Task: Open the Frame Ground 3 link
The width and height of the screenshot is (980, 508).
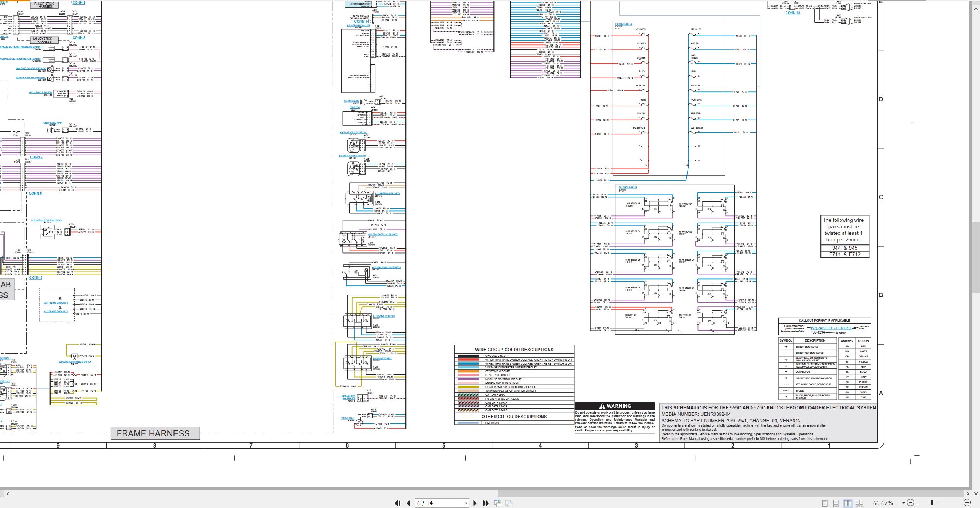Action: pyautogui.click(x=56, y=303)
